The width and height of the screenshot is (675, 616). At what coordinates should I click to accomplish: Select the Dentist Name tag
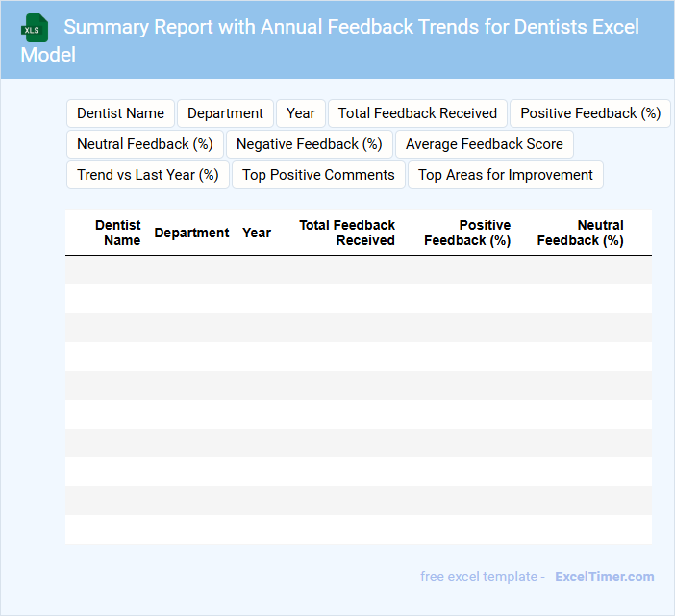120,113
